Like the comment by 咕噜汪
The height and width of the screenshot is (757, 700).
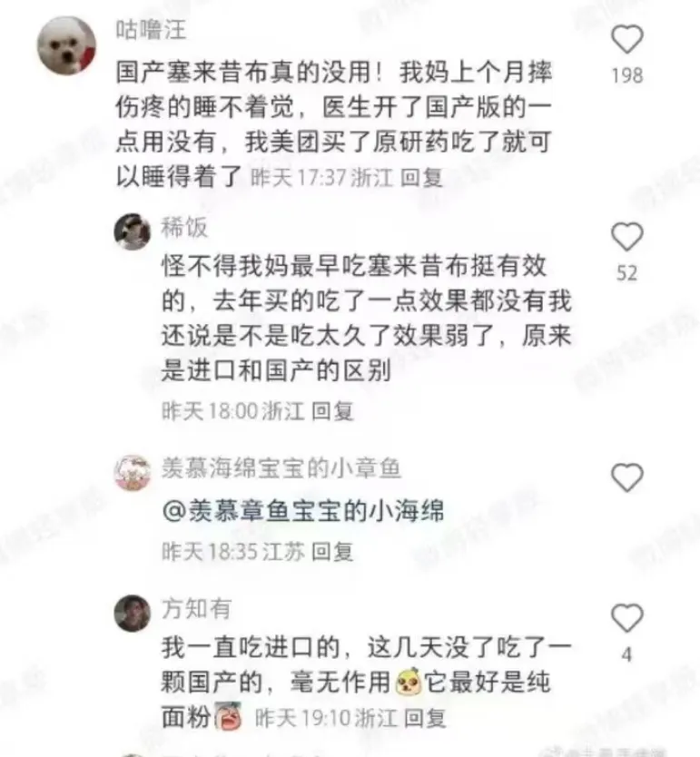coord(627,39)
